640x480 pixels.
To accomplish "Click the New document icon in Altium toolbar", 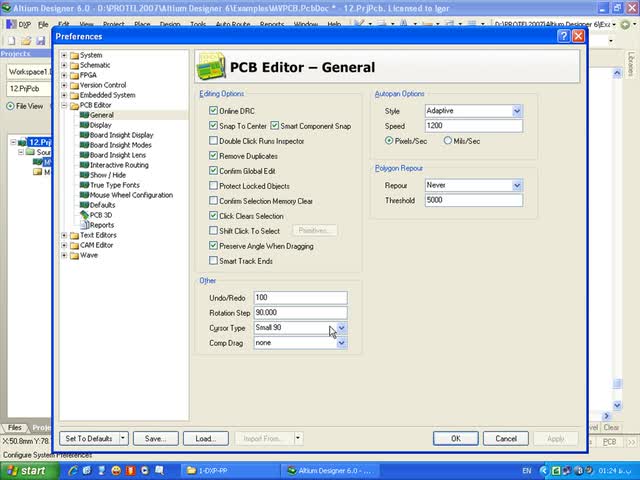I will 11,40.
